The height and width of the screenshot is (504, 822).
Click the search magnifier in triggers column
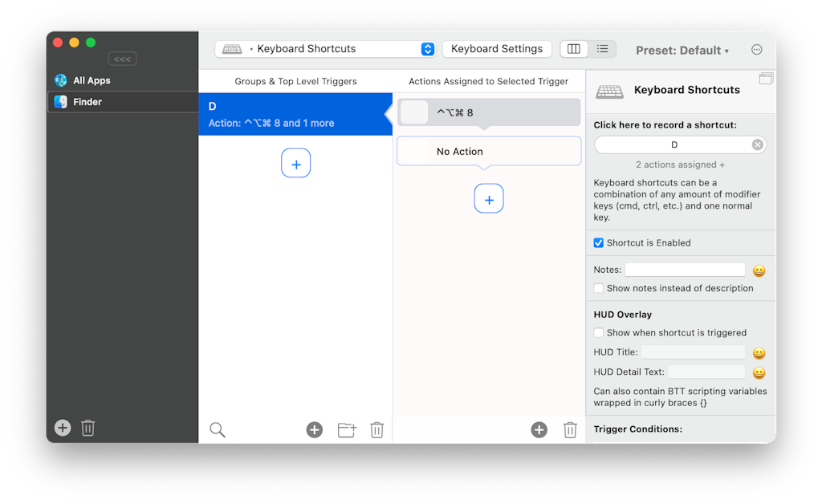coord(217,429)
